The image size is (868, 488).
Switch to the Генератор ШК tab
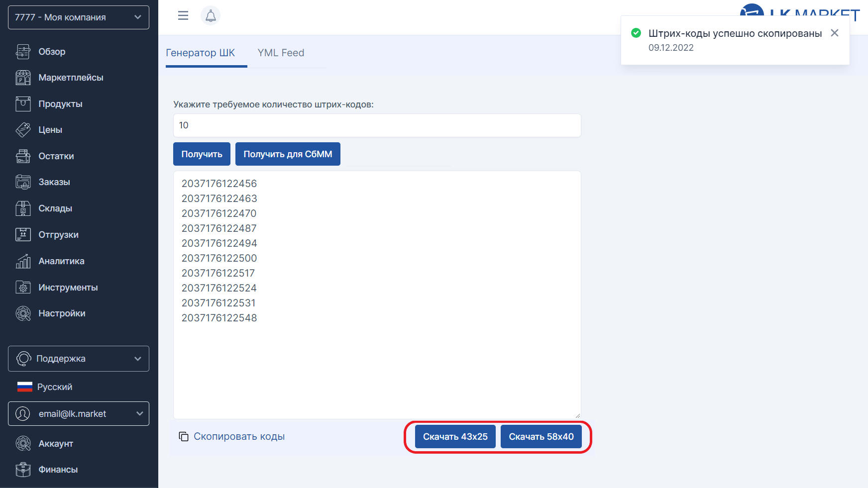200,53
